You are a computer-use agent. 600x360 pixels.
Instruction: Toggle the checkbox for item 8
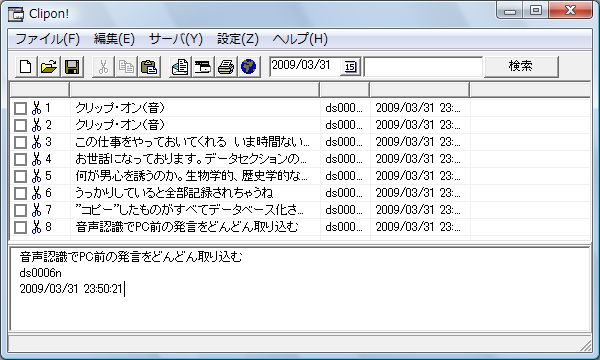20,227
